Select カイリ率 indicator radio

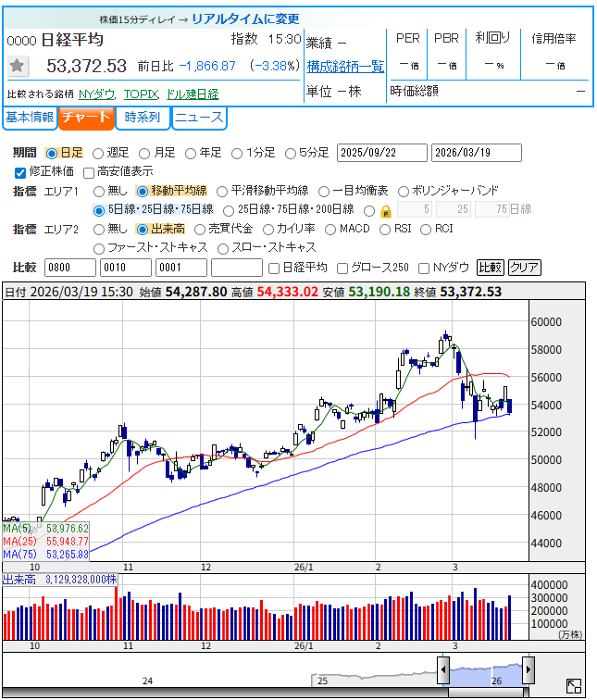coord(268,230)
